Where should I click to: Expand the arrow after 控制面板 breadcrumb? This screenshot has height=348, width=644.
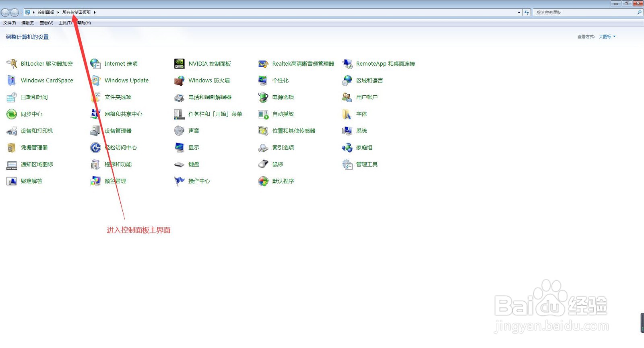58,12
